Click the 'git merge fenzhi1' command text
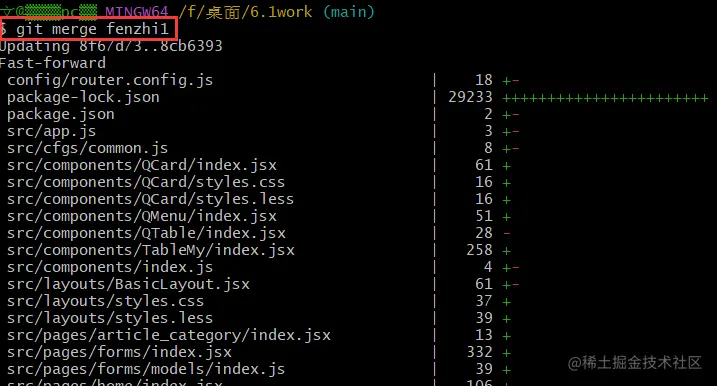 (92, 29)
